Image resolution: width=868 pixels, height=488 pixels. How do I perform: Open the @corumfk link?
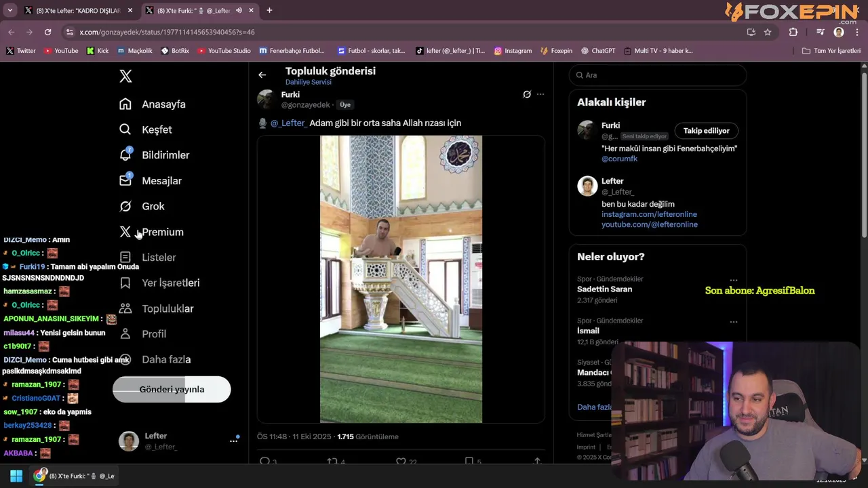[x=620, y=159]
